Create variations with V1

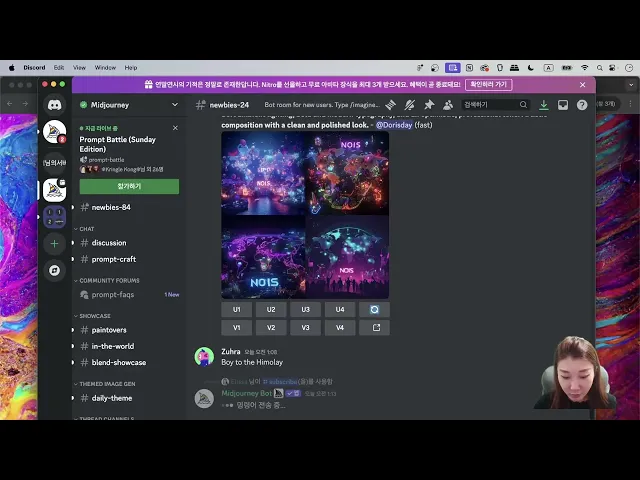(x=236, y=328)
